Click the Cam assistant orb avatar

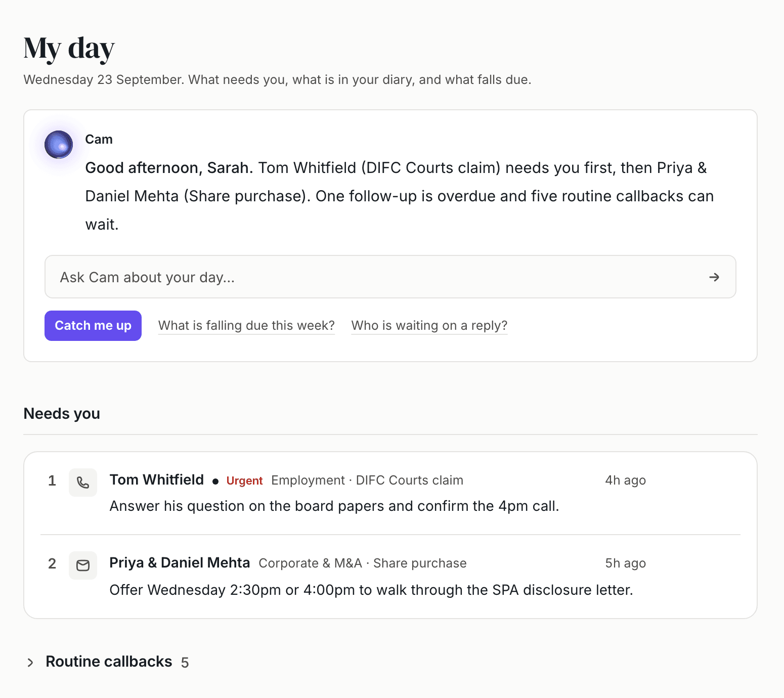tap(59, 145)
